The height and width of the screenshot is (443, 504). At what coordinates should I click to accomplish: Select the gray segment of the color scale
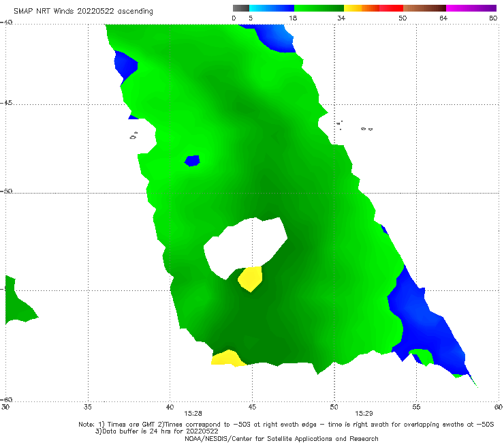tap(241, 8)
